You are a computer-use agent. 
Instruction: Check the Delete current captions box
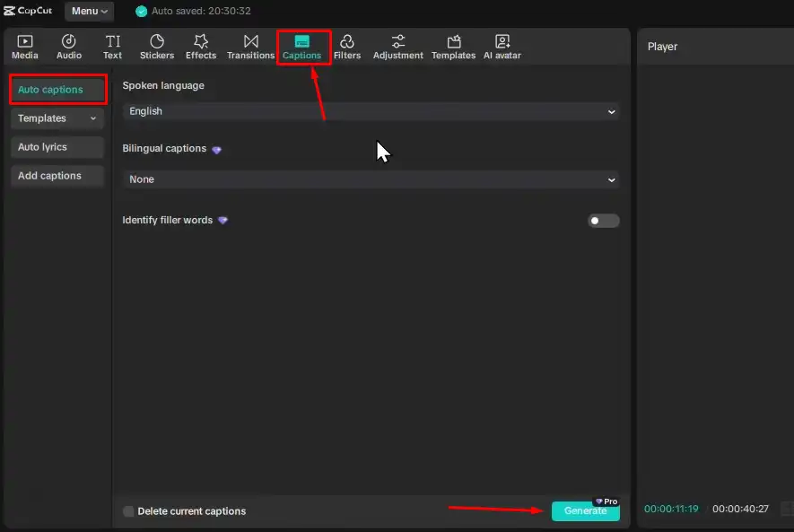click(x=128, y=510)
